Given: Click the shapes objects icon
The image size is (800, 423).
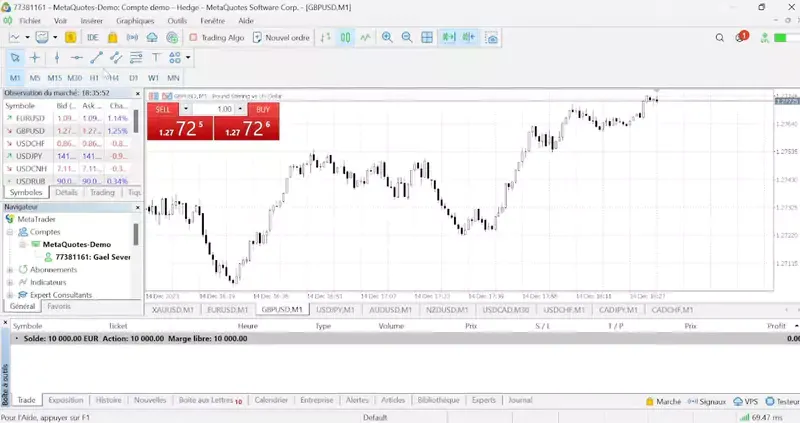Looking at the screenshot, I should coord(175,58).
